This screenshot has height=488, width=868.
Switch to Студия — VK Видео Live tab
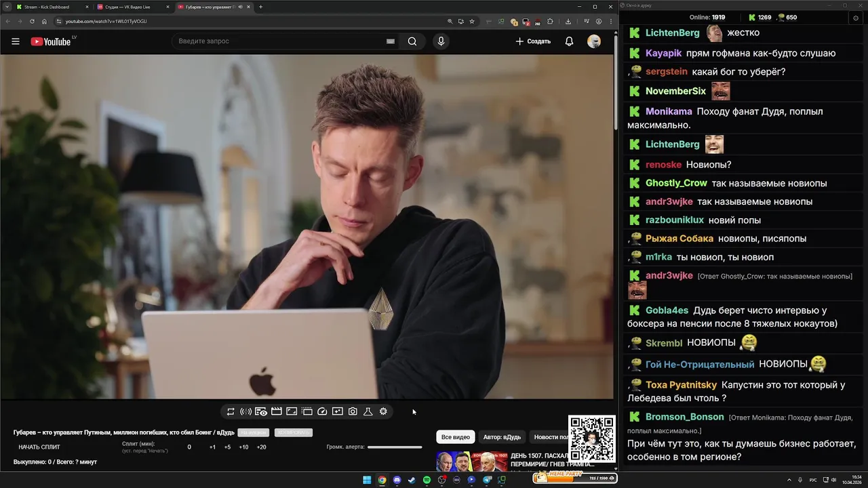click(x=133, y=7)
